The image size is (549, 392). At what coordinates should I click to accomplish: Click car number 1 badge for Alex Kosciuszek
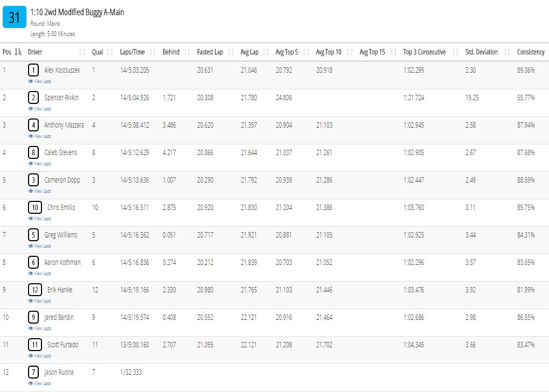[33, 70]
